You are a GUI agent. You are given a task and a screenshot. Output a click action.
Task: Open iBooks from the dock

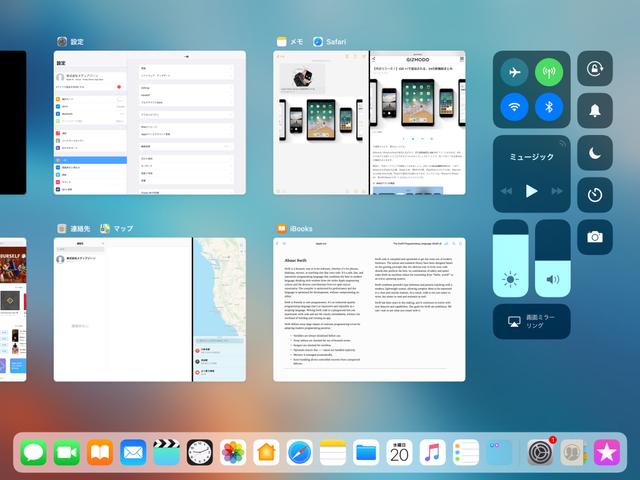(100, 452)
